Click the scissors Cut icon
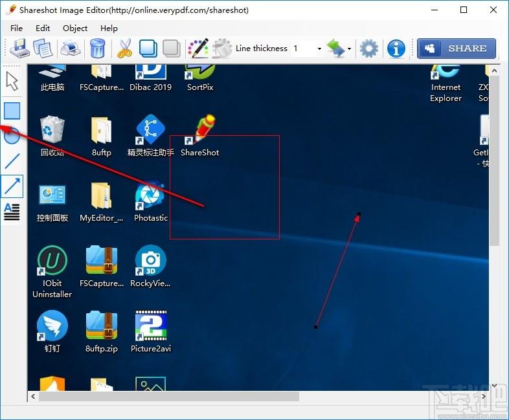The width and height of the screenshot is (509, 420). (124, 49)
